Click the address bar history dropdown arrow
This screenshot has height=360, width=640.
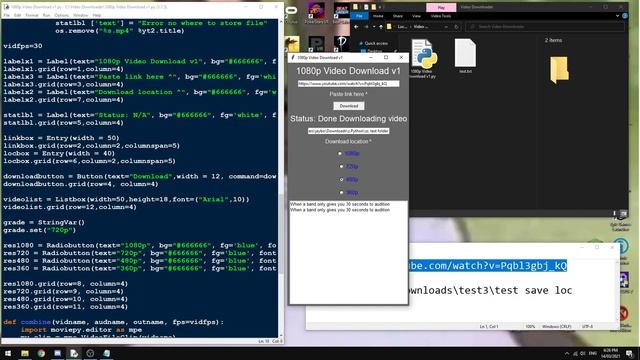pos(446,27)
